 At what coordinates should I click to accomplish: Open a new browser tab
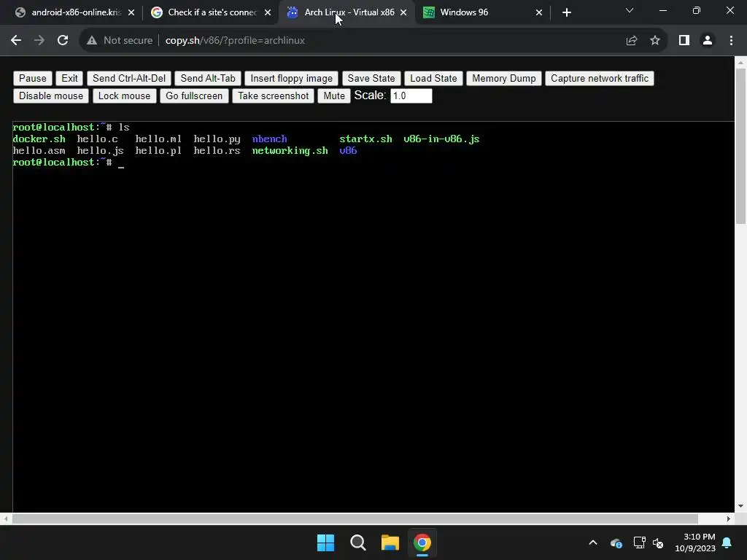point(566,12)
